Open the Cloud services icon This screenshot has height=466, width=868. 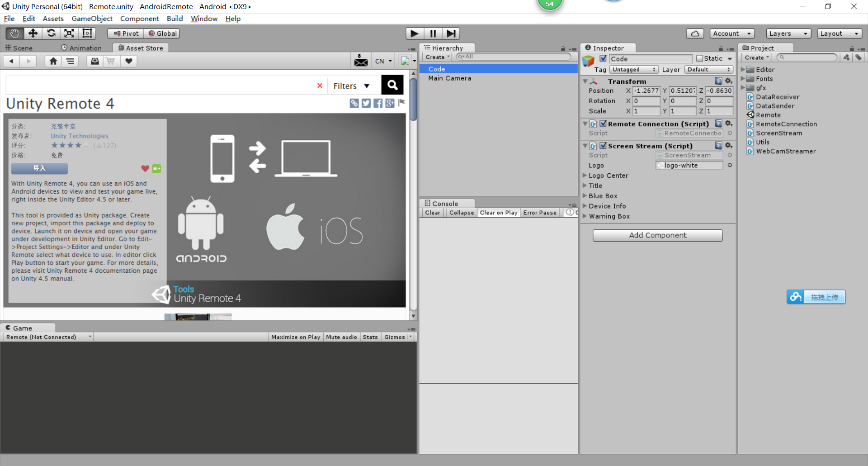(x=695, y=33)
